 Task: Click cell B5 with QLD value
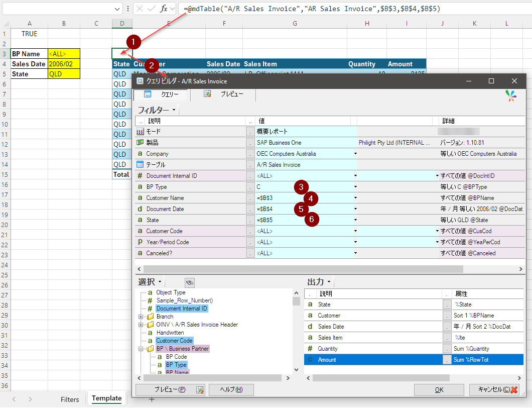coord(64,74)
